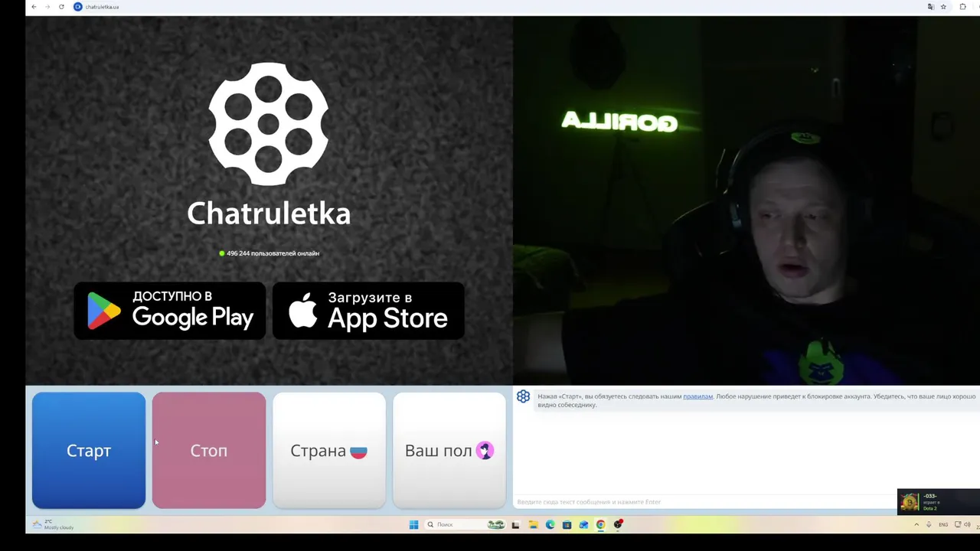Launch Microsoft Edge from the taskbar
The width and height of the screenshot is (980, 551).
(550, 524)
